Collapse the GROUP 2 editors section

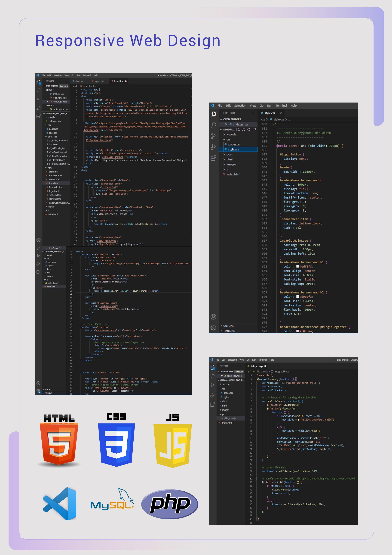[50, 106]
